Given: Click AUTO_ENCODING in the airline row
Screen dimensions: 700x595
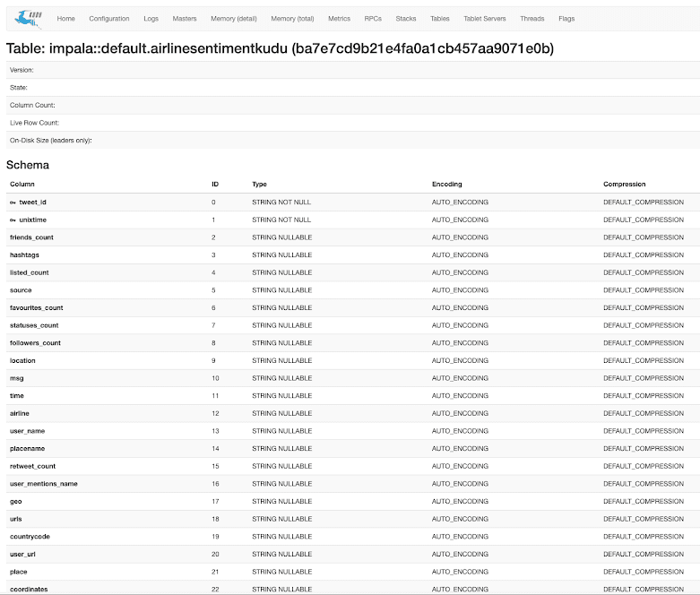Looking at the screenshot, I should point(460,413).
